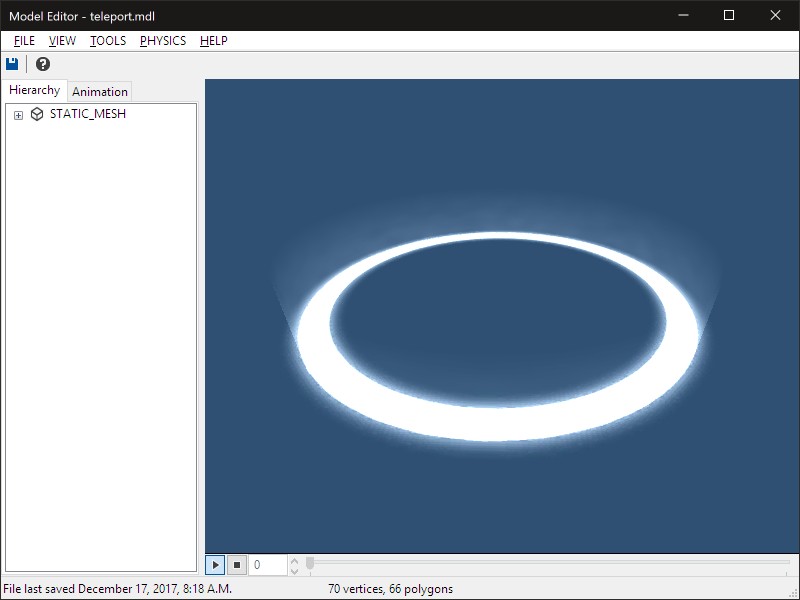
Task: Maximize the Model Editor window
Action: [729, 15]
